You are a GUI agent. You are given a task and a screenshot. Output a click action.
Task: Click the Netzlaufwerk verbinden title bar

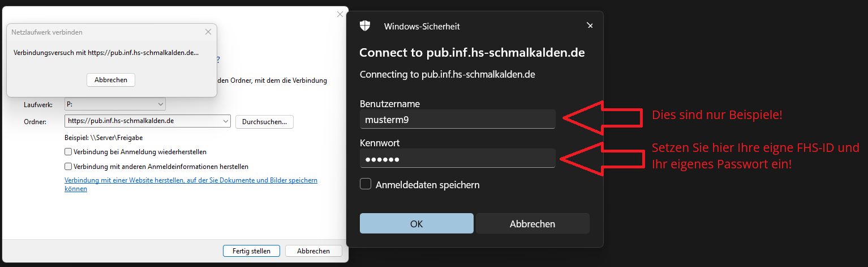(x=102, y=32)
